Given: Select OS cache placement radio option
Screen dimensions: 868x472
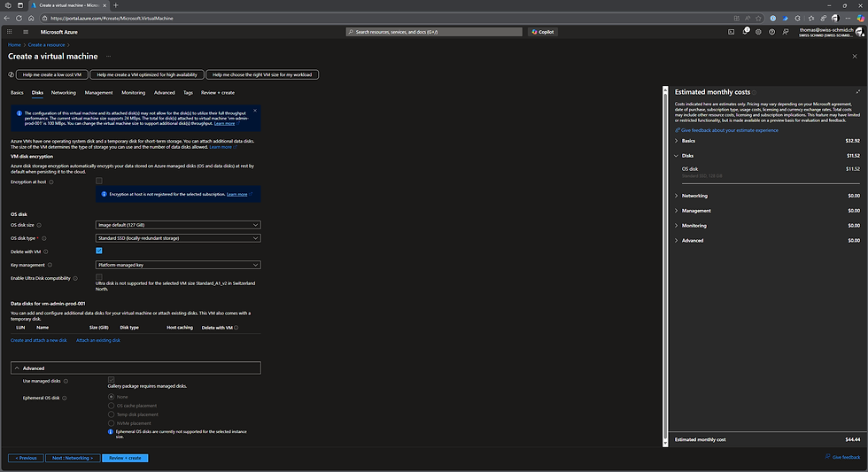Looking at the screenshot, I should pyautogui.click(x=112, y=406).
